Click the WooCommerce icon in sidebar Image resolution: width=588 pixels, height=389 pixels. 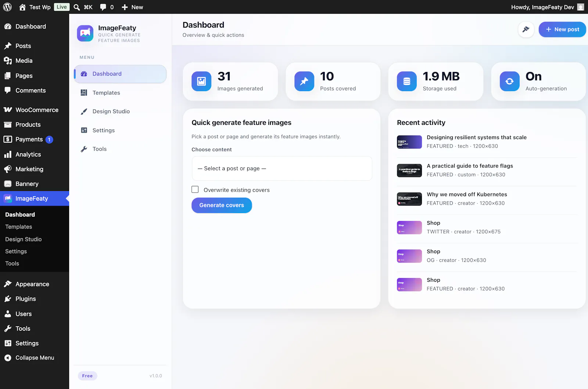[8, 110]
